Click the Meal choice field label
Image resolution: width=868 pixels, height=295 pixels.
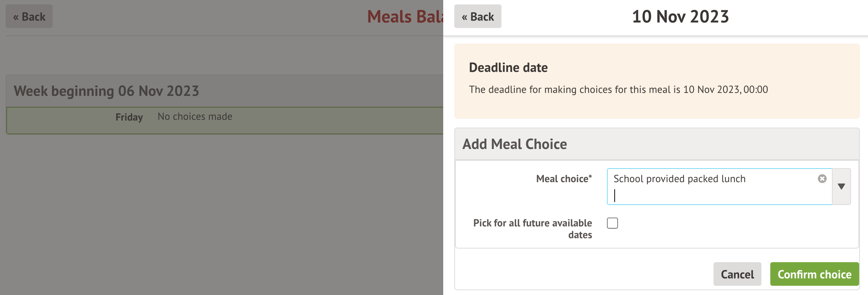pos(564,179)
